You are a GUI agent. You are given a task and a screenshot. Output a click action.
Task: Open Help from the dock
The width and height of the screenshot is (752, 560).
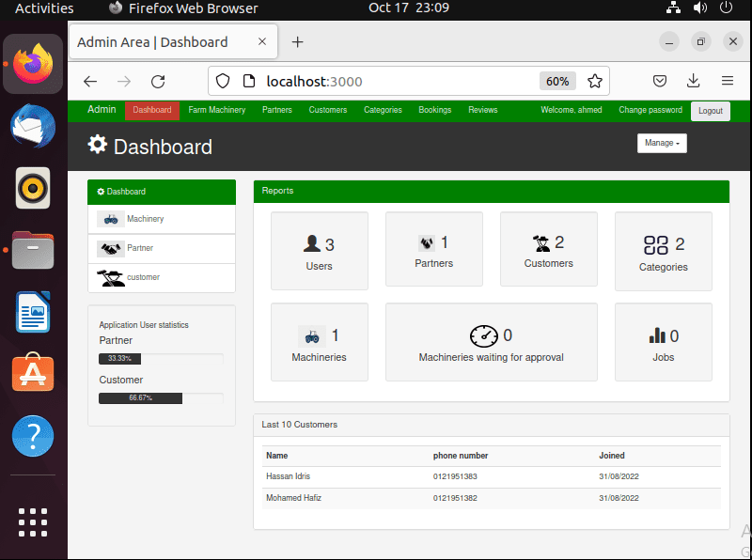33,436
